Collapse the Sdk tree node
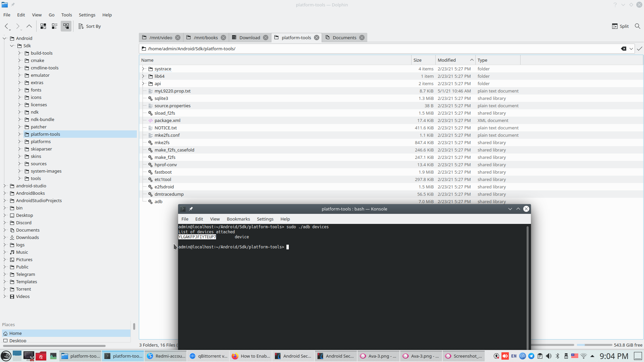 [12, 46]
